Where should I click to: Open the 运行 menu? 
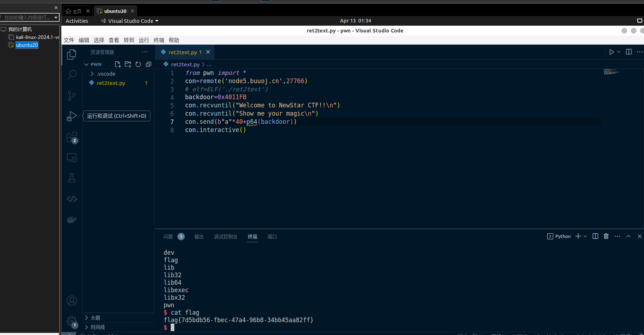tap(144, 40)
